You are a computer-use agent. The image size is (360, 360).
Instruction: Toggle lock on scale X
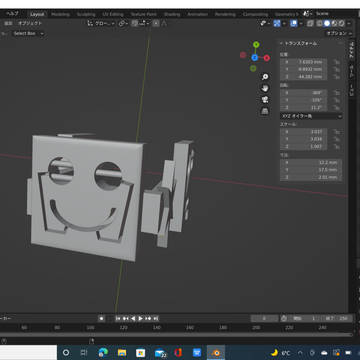pos(336,132)
